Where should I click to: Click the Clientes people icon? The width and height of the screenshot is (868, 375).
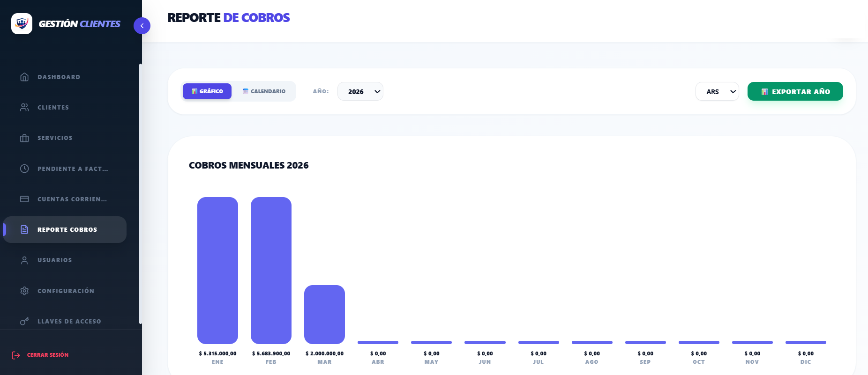24,107
